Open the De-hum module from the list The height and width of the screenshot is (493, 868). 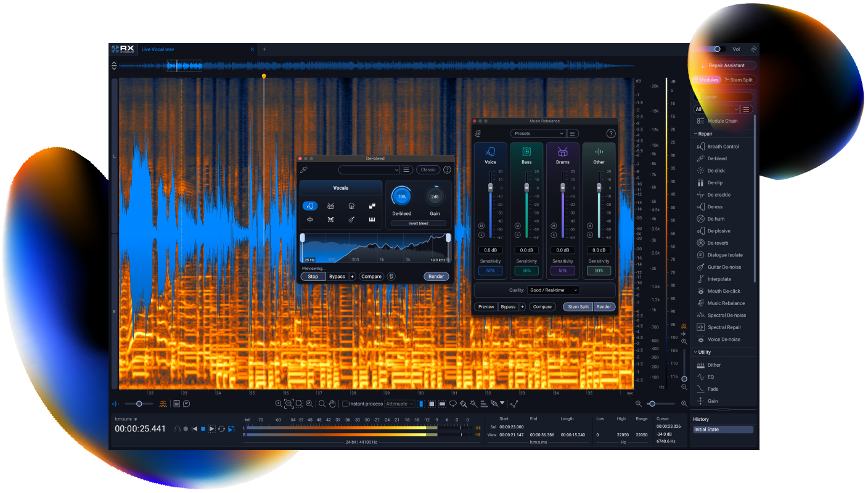coord(716,219)
